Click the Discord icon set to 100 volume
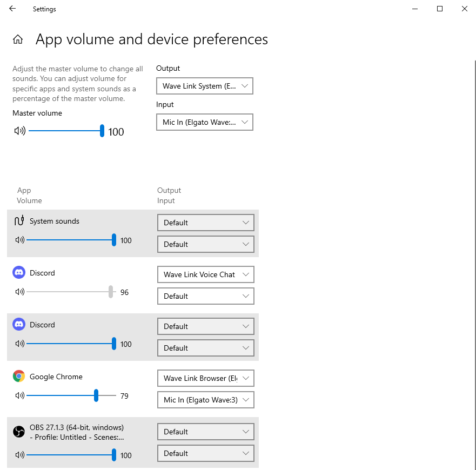The image size is (476, 470). pos(19,325)
